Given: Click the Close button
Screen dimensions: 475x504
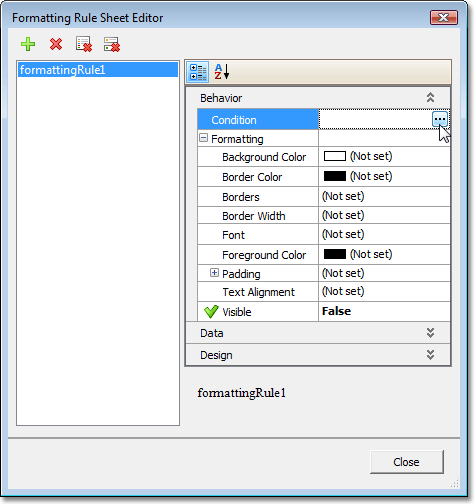Looking at the screenshot, I should point(407,462).
